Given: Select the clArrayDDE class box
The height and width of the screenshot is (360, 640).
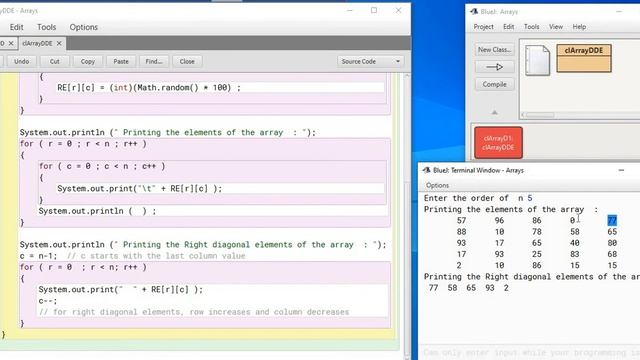Looking at the screenshot, I should pos(584,58).
